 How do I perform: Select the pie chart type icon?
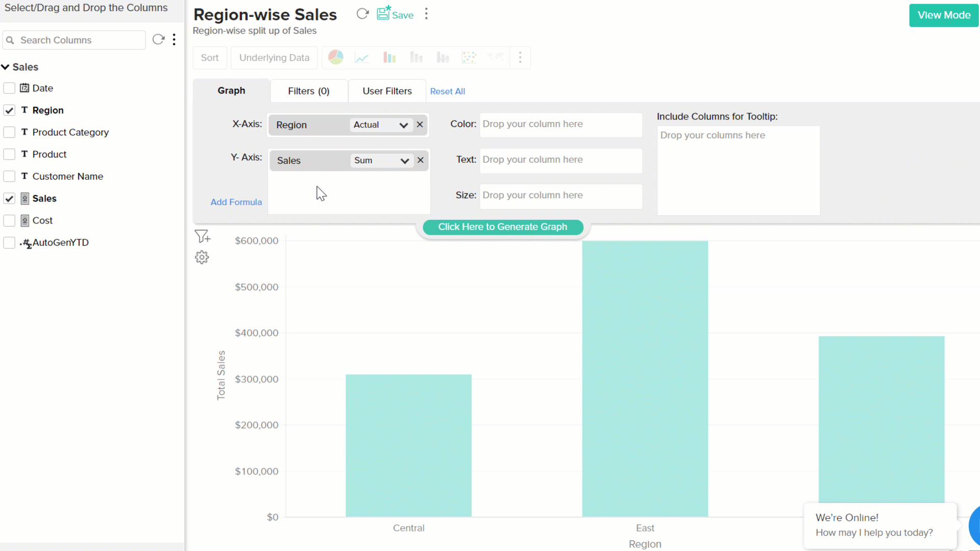335,57
